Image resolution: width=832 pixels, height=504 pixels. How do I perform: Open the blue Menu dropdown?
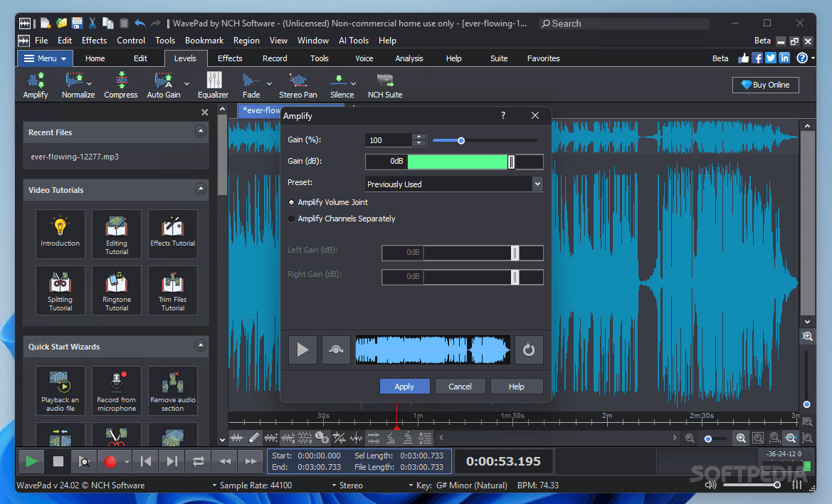[45, 58]
